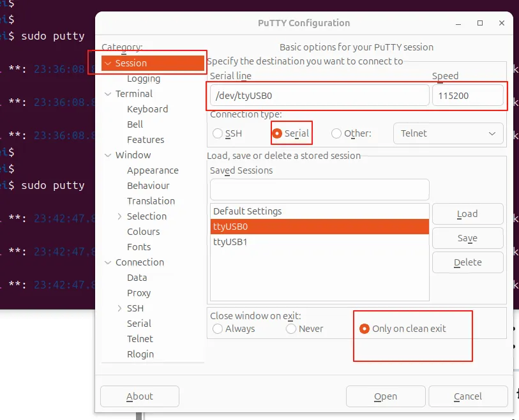Open the Fonts category
The image size is (519, 420).
(x=139, y=247)
